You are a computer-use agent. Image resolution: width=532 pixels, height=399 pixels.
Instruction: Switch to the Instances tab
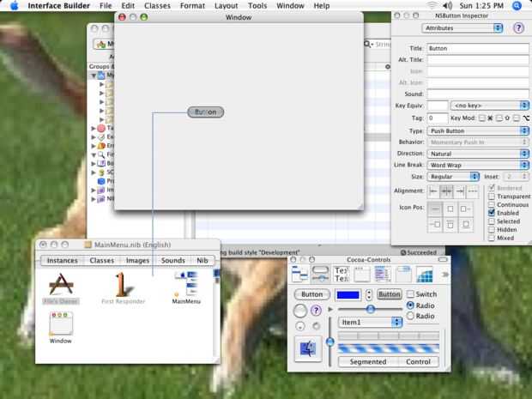click(62, 260)
